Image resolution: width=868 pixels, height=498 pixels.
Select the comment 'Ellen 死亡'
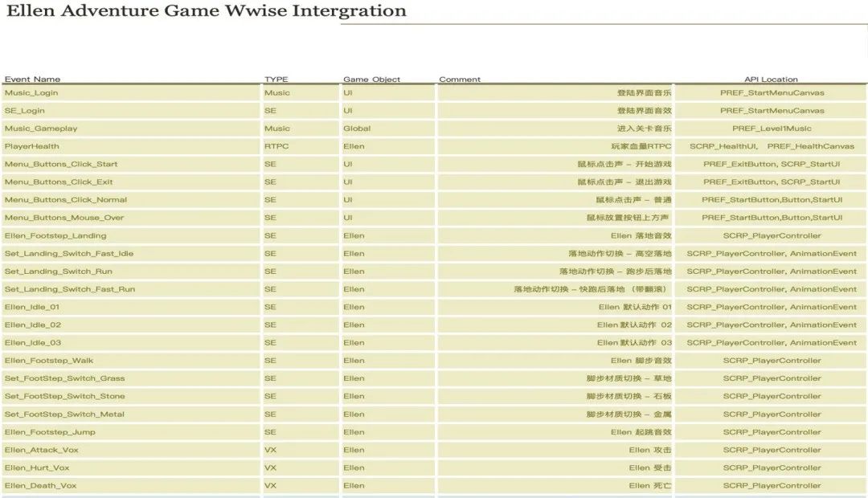point(650,485)
